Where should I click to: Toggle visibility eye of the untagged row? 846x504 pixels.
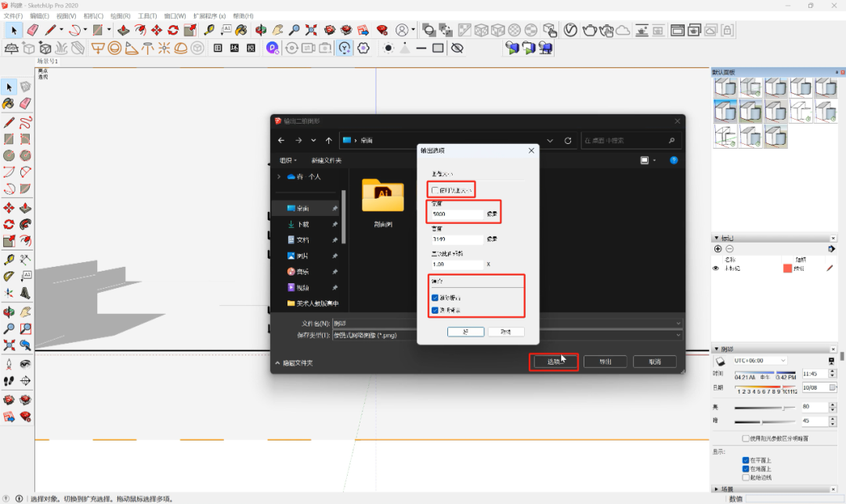(x=716, y=268)
